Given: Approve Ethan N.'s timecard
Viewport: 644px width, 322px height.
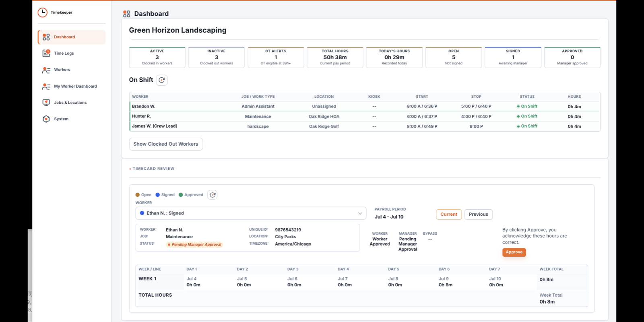Looking at the screenshot, I should pos(514,252).
